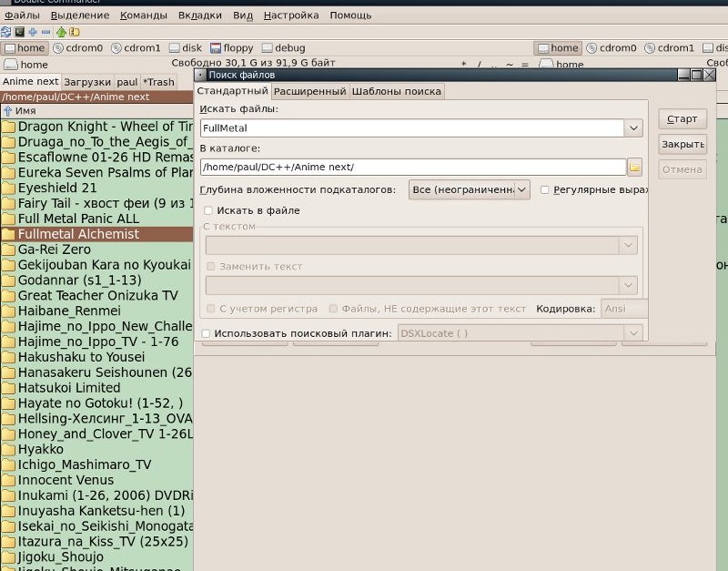This screenshot has height=571, width=728.
Task: Select the home drive in the right drive bar
Action: click(x=558, y=48)
